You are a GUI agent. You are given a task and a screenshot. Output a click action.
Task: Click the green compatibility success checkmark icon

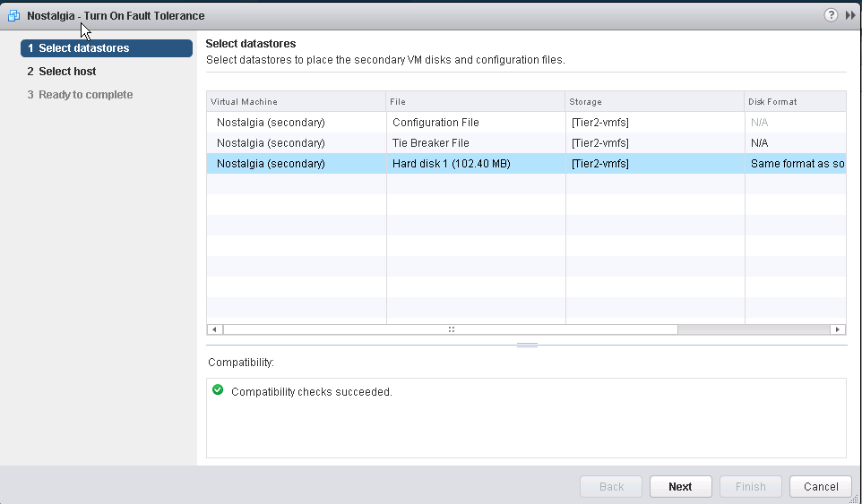tap(218, 389)
